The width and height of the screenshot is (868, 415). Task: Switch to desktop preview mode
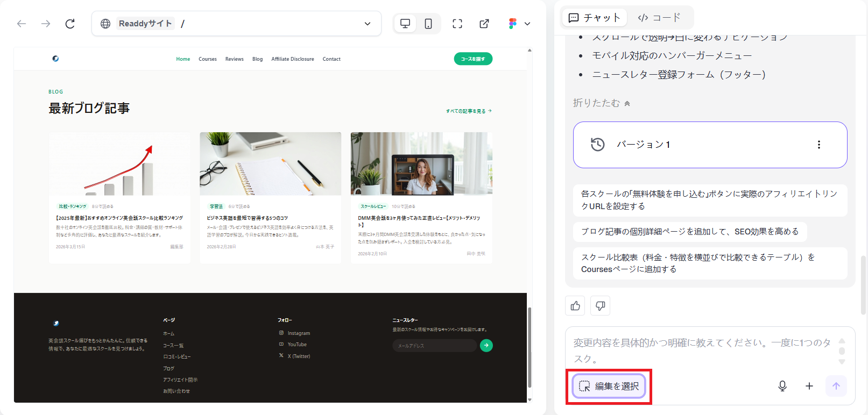[405, 24]
